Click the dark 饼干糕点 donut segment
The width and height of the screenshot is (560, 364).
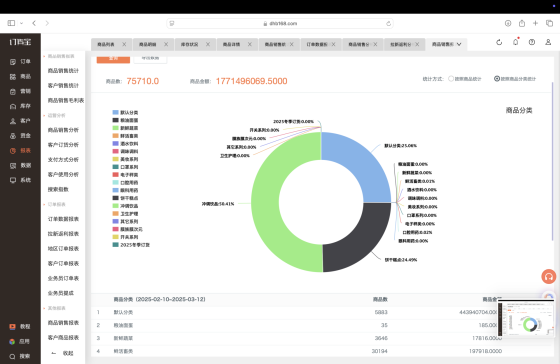pyautogui.click(x=362, y=243)
